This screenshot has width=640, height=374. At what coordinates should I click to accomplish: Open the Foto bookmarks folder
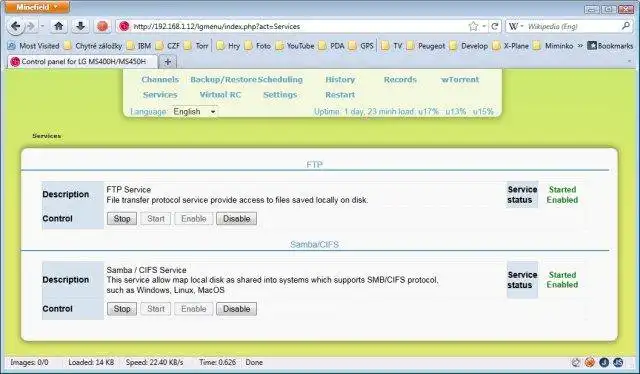258,46
